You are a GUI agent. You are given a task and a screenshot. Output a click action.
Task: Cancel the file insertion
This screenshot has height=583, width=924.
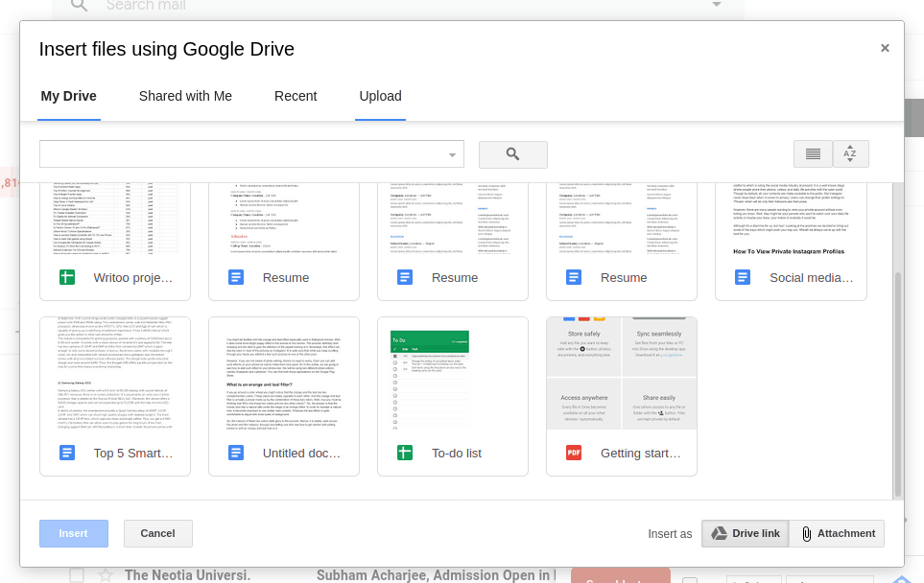158,533
